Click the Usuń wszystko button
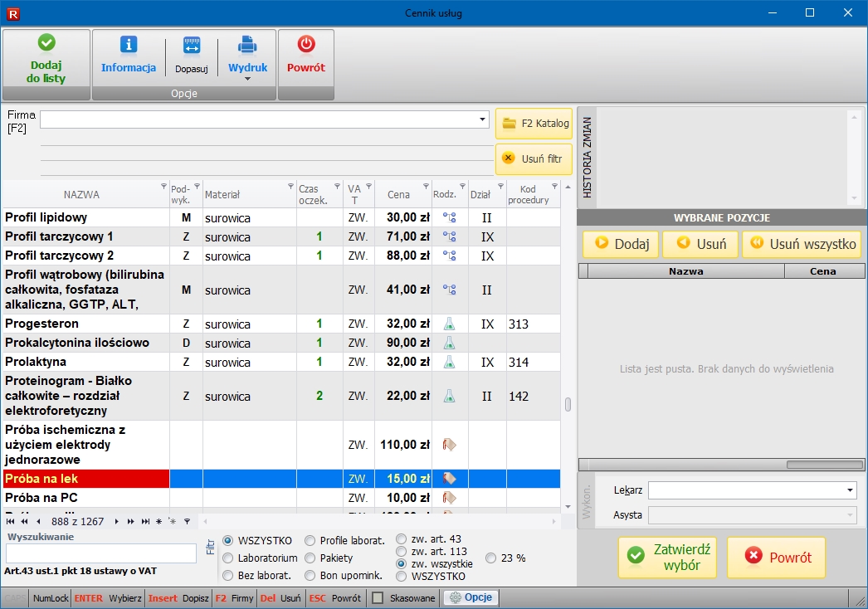Viewport: 868px width, 609px height. click(802, 244)
